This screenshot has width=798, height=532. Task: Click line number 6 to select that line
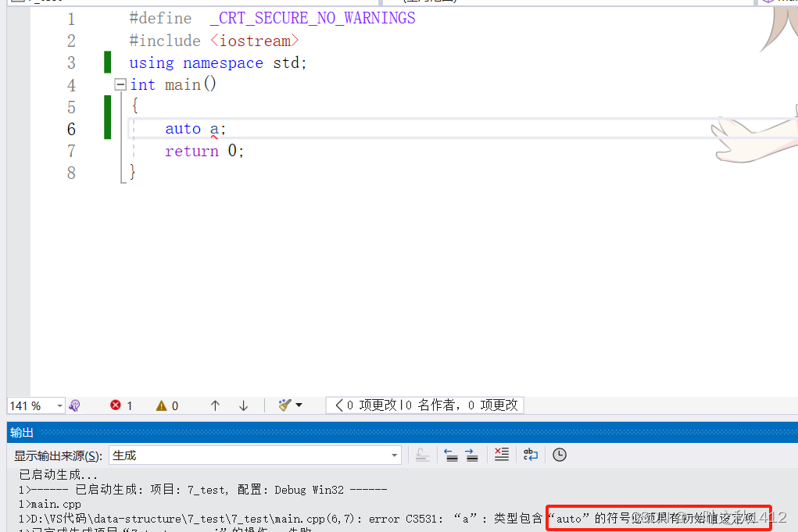point(71,128)
